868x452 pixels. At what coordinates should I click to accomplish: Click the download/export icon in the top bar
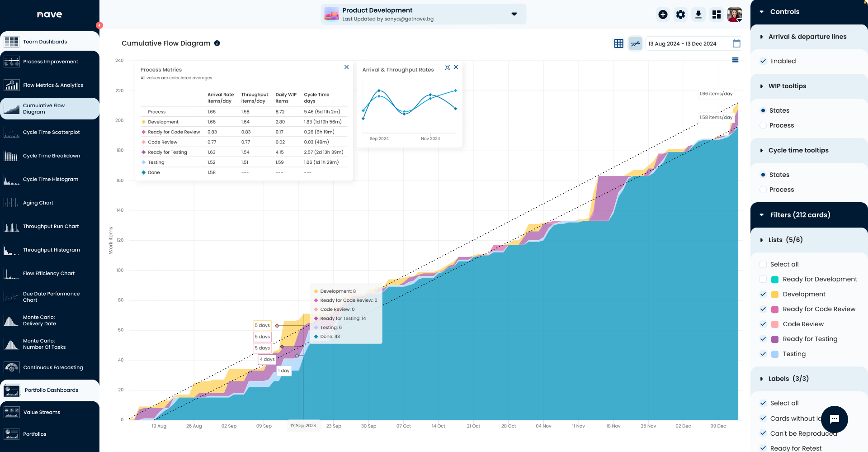[x=698, y=14]
